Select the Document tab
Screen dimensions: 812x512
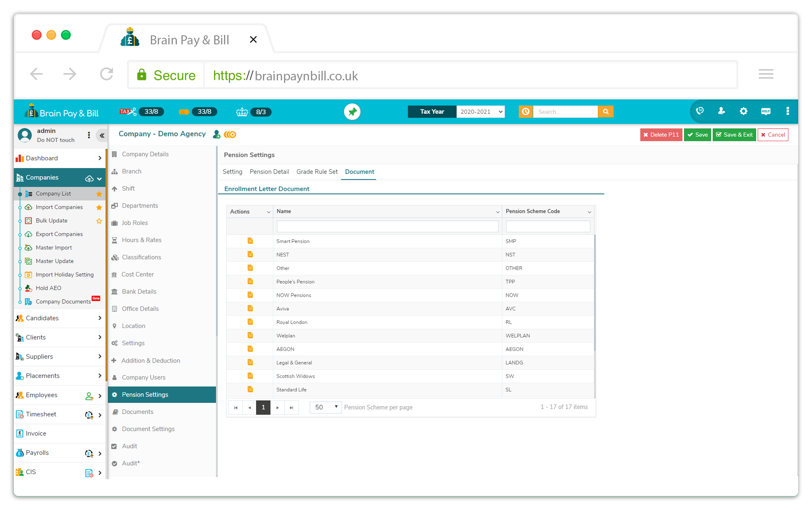coord(359,172)
